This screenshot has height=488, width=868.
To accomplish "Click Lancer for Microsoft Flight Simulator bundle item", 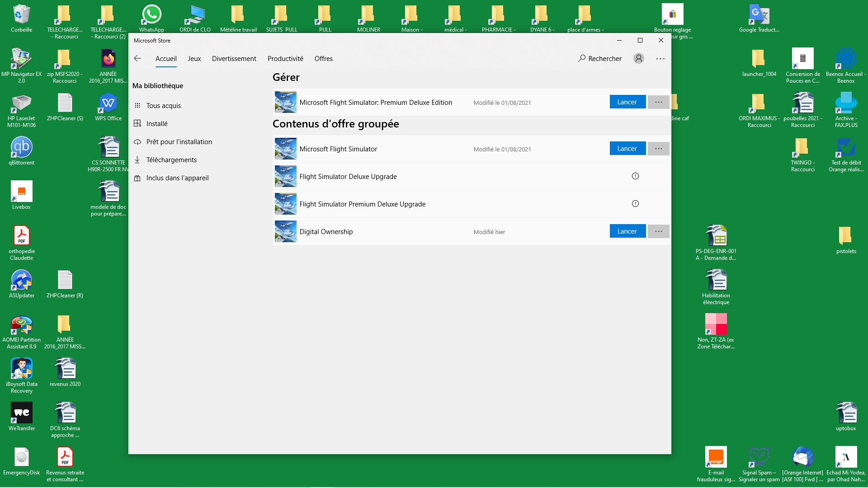I will 627,149.
